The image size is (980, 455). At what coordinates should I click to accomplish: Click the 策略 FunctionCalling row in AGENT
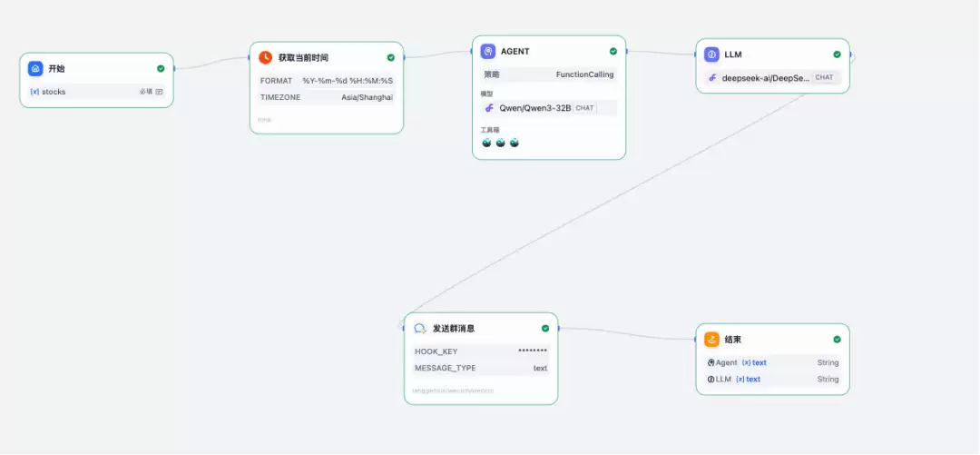(549, 74)
